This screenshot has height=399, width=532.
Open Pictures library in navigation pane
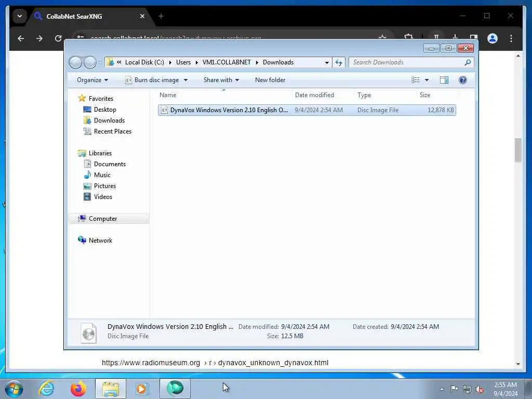105,186
